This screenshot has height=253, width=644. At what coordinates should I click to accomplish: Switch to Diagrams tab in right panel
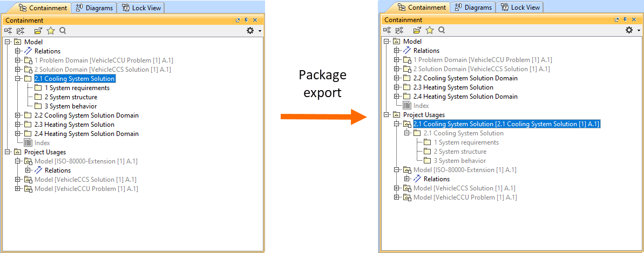[473, 8]
